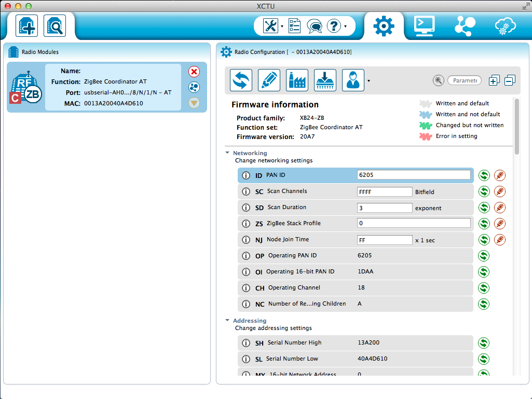The height and width of the screenshot is (399, 532).
Task: Click the Help question mark icon
Action: point(334,26)
